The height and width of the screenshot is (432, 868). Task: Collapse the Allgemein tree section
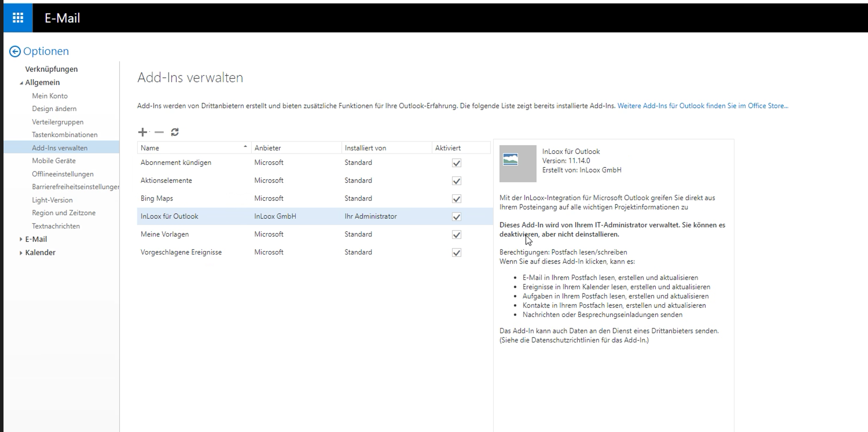click(x=21, y=83)
